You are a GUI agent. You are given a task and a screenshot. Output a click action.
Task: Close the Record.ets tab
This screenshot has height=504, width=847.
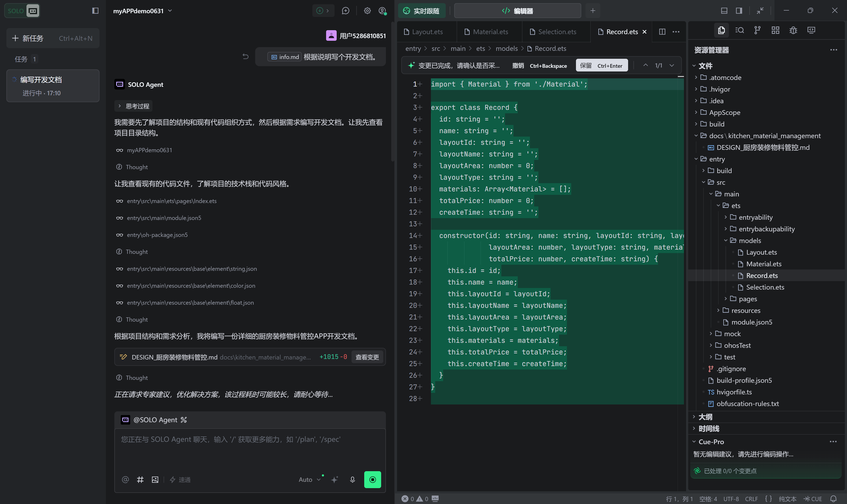coord(644,31)
